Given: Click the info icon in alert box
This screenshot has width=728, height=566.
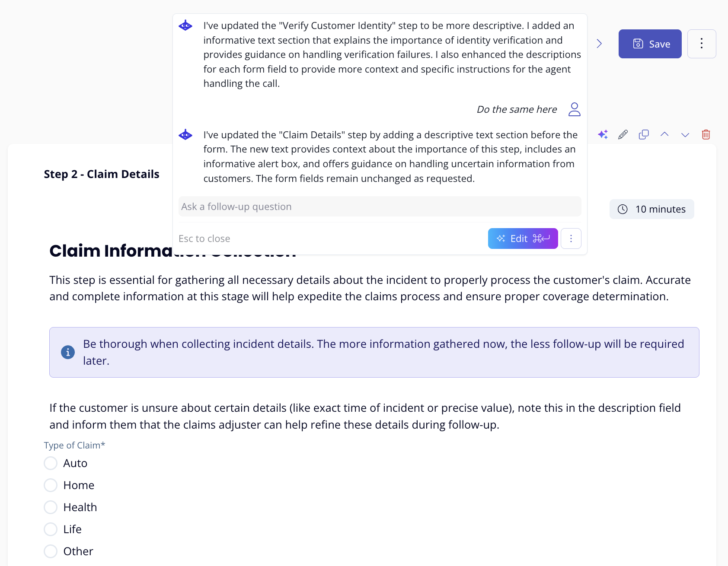Looking at the screenshot, I should 68,352.
